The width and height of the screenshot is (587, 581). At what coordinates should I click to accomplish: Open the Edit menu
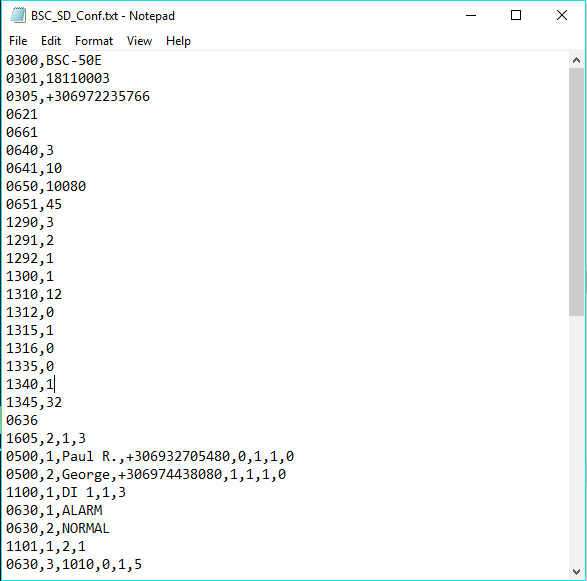point(51,41)
